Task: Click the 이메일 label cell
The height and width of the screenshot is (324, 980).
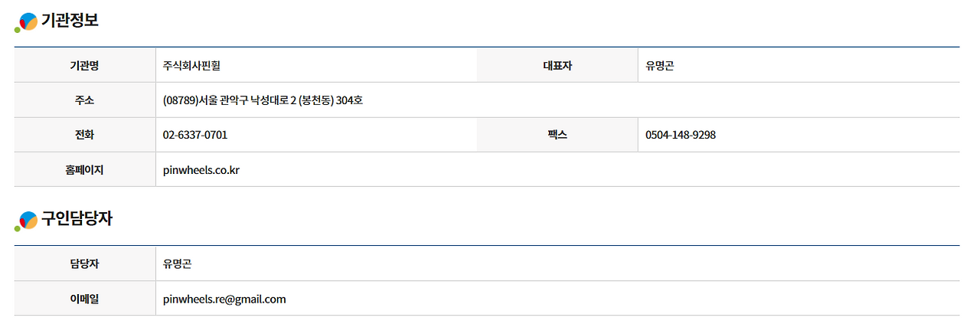Action: [x=84, y=299]
